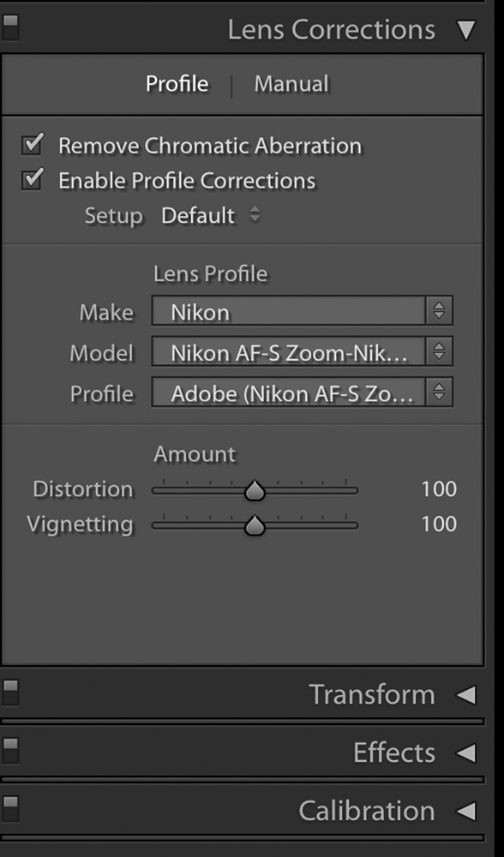Switch to the Manual tab
This screenshot has height=857, width=504.
click(291, 84)
